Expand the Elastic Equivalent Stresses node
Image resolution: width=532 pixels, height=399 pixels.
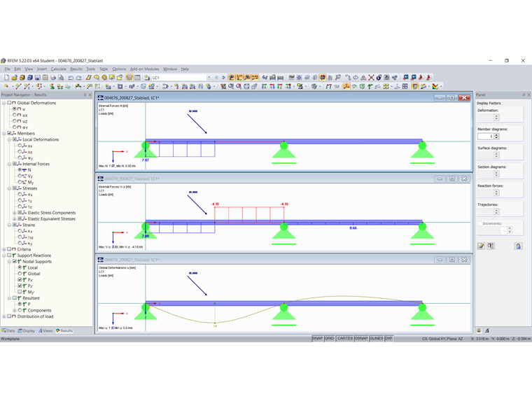pos(14,219)
